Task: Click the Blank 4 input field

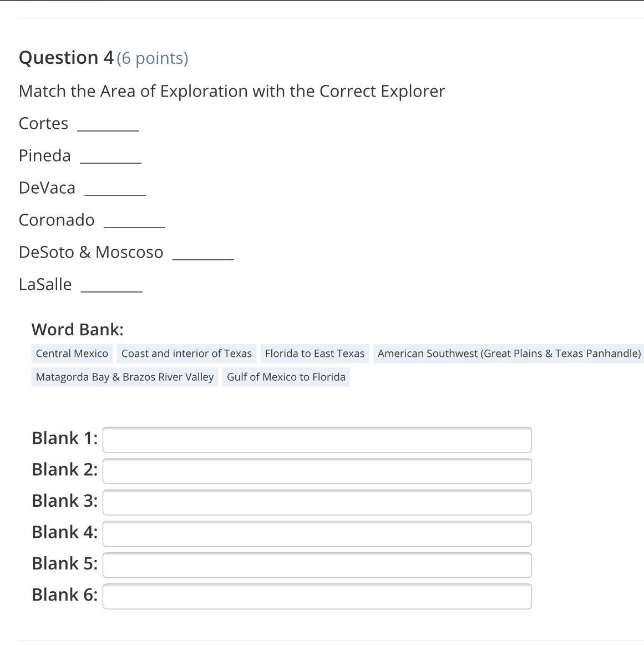Action: coord(317,533)
